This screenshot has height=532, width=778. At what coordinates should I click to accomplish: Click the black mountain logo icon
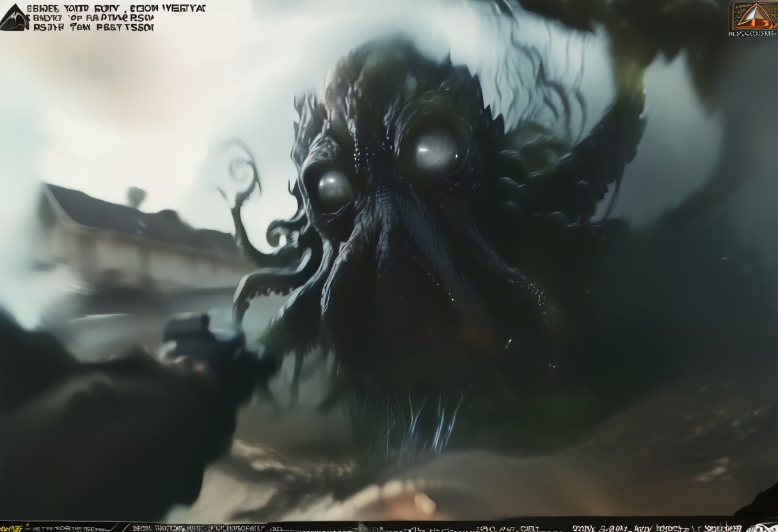point(15,17)
